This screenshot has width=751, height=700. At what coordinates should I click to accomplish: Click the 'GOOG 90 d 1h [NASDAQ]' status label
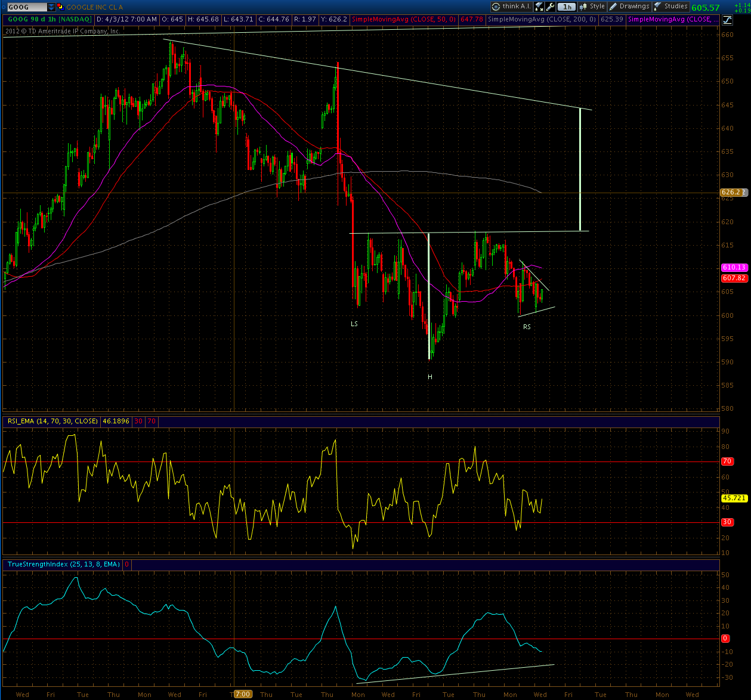pyautogui.click(x=50, y=20)
